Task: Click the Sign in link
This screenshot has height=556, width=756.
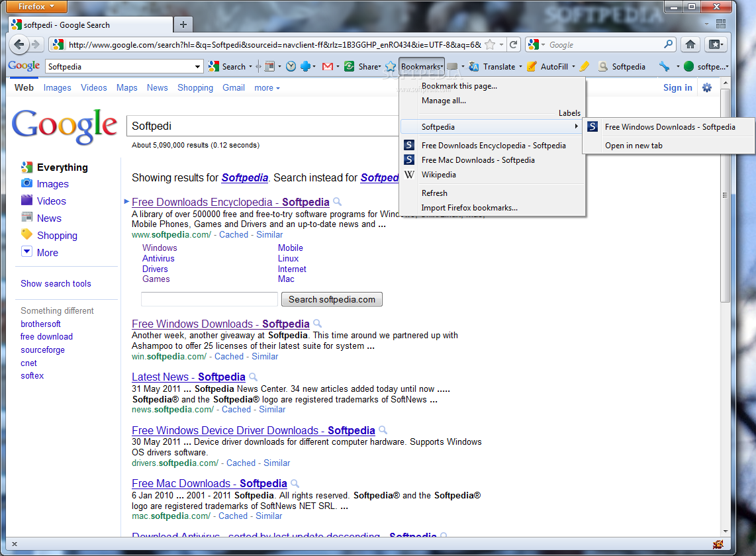Action: (x=677, y=87)
